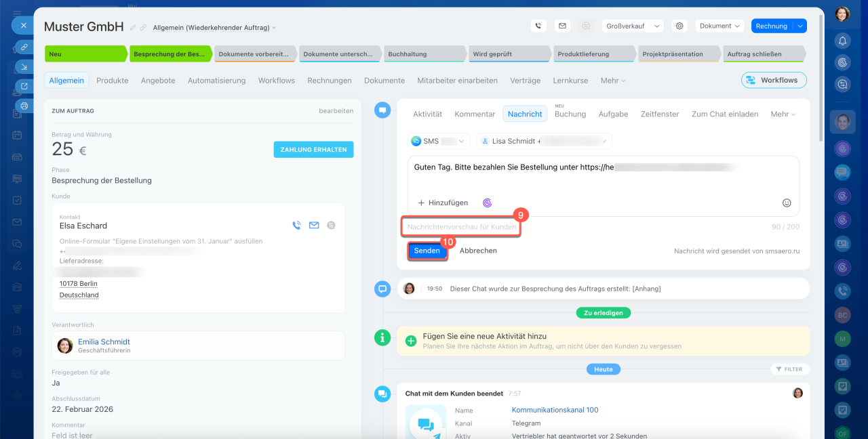Switch to the Produkte tab
868x439 pixels.
112,80
